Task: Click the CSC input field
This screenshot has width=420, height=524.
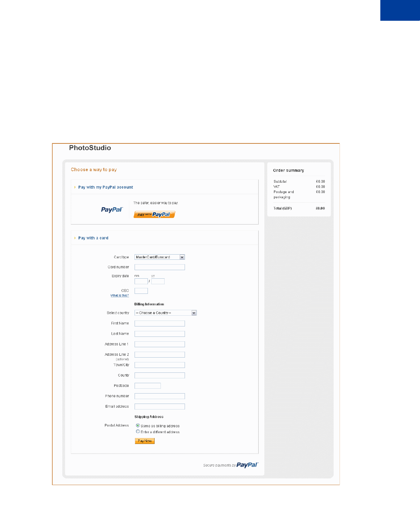Action: coord(141,291)
